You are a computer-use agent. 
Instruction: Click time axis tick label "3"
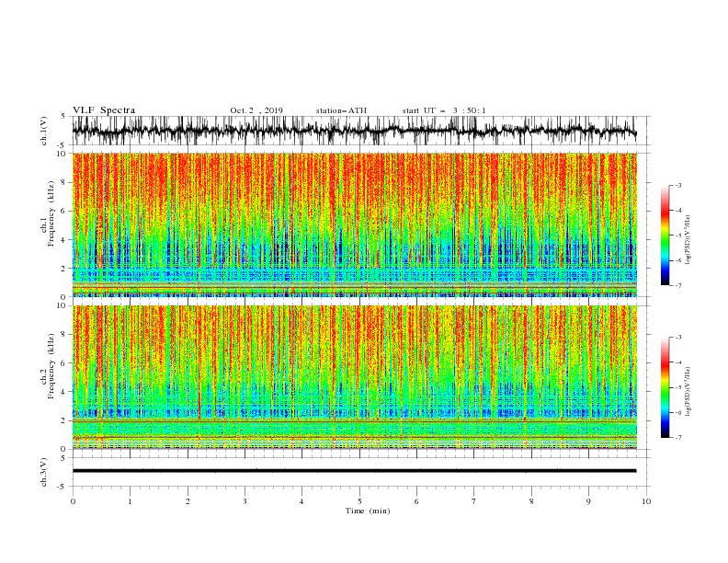click(245, 501)
